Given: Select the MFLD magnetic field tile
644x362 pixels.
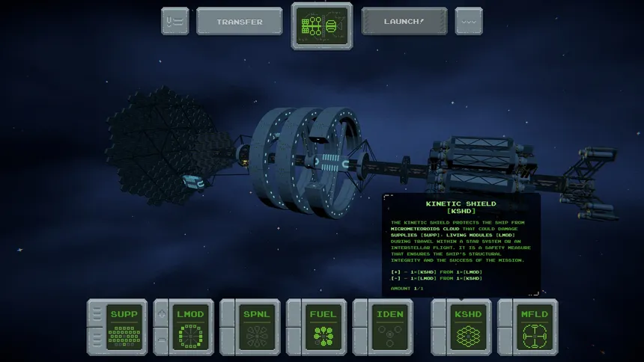Looking at the screenshot, I should tap(535, 327).
